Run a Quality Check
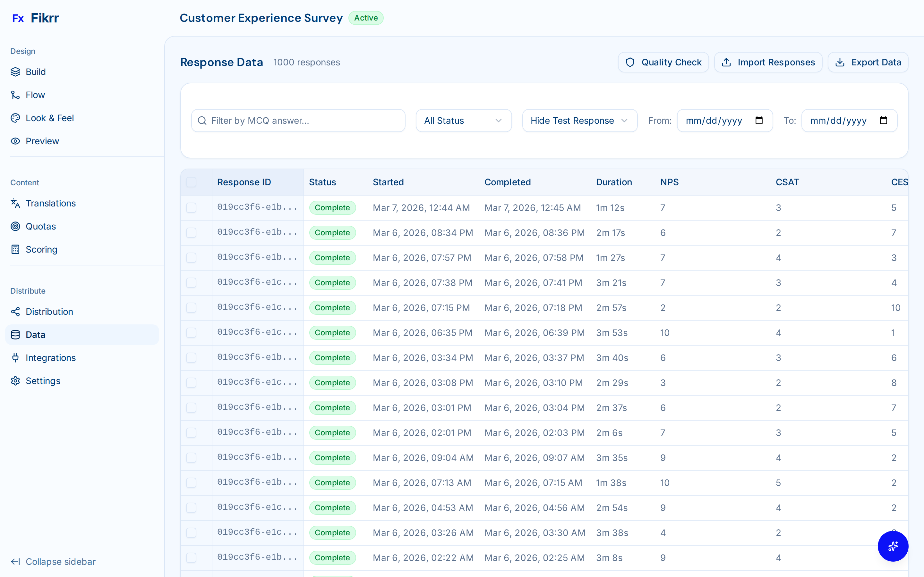This screenshot has height=577, width=924. [x=663, y=62]
